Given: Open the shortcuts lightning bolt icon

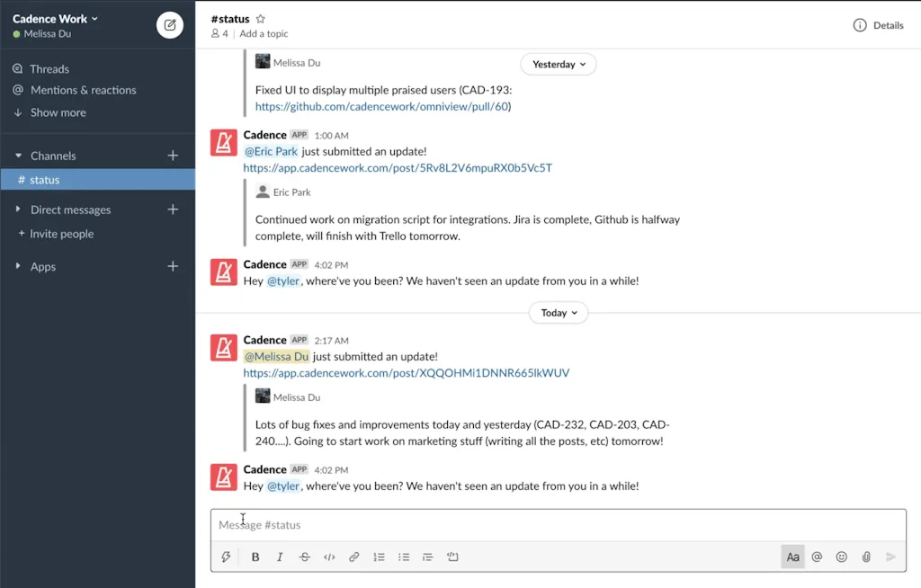Looking at the screenshot, I should (226, 557).
